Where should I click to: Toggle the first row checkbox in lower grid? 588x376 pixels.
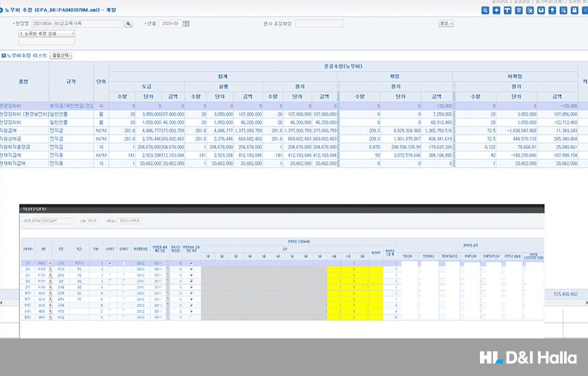pyautogui.click(x=111, y=262)
